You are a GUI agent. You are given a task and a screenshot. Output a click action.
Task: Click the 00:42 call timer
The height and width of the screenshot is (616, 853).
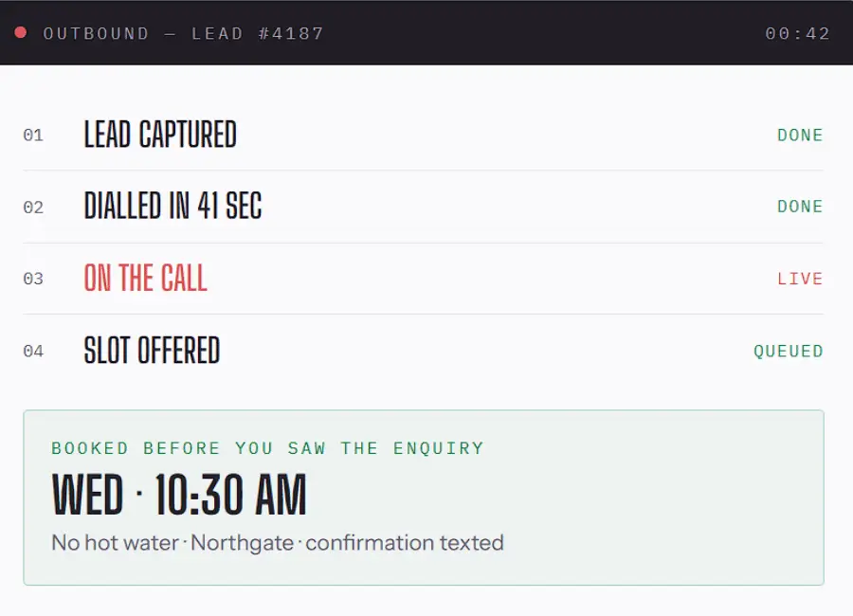tap(797, 34)
